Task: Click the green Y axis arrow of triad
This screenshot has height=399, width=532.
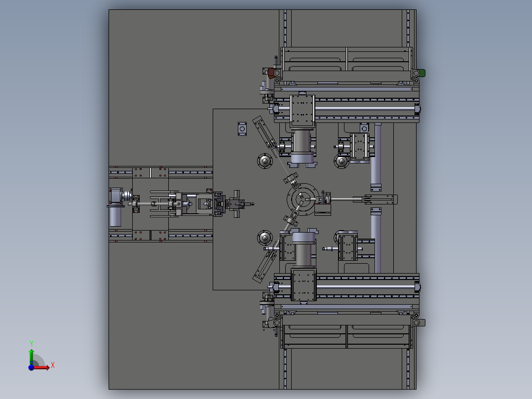Action: (x=31, y=357)
